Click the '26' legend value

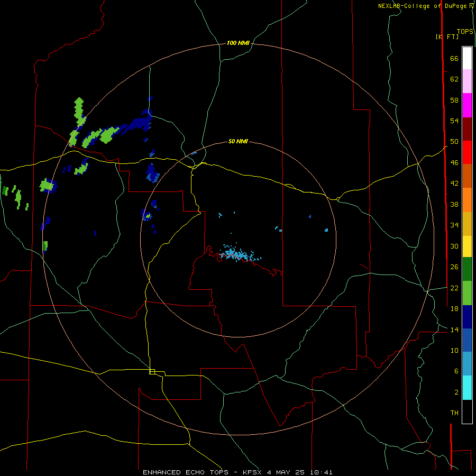(454, 267)
